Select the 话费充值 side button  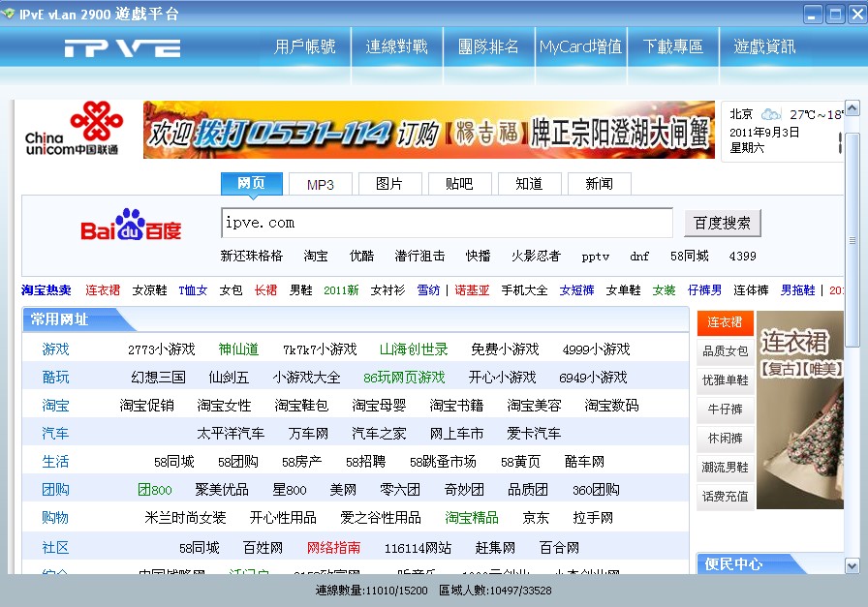pyautogui.click(x=726, y=497)
